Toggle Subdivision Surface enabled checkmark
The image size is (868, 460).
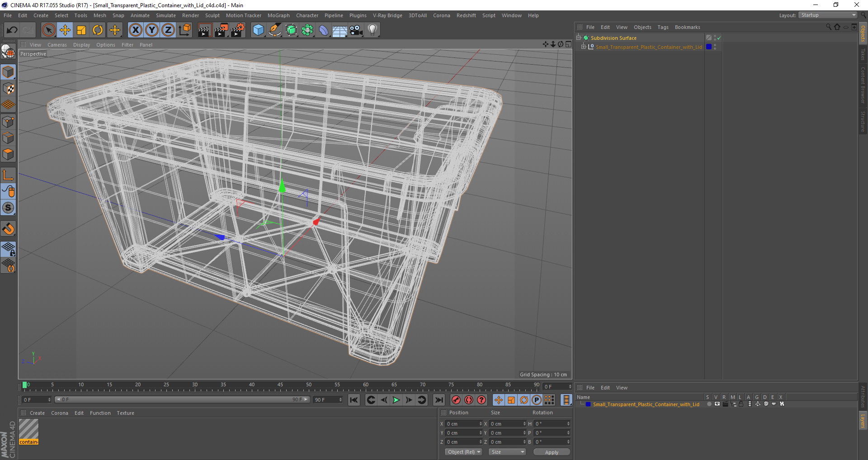tap(719, 38)
